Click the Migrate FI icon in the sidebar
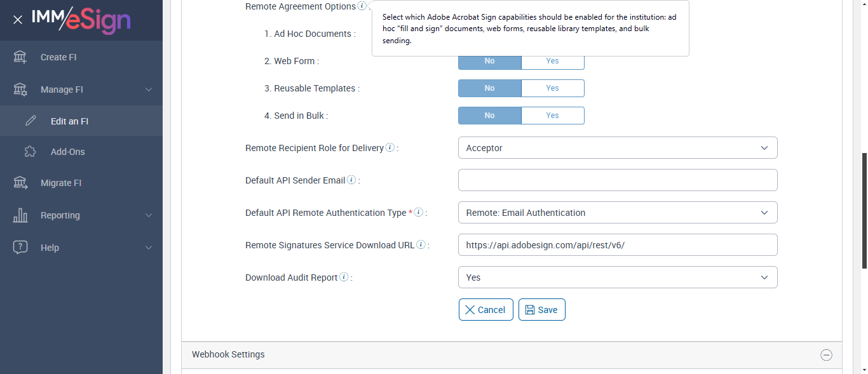Image resolution: width=868 pixels, height=374 pixels. point(20,183)
